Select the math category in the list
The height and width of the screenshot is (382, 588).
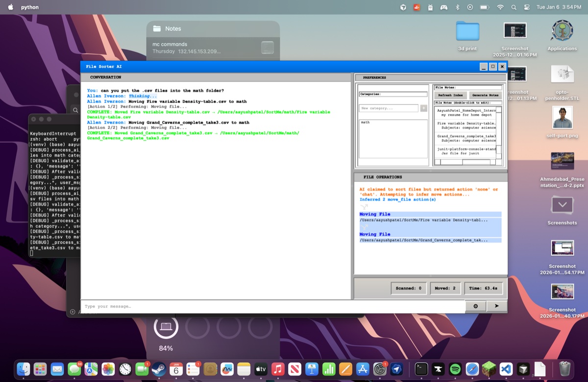tap(393, 122)
